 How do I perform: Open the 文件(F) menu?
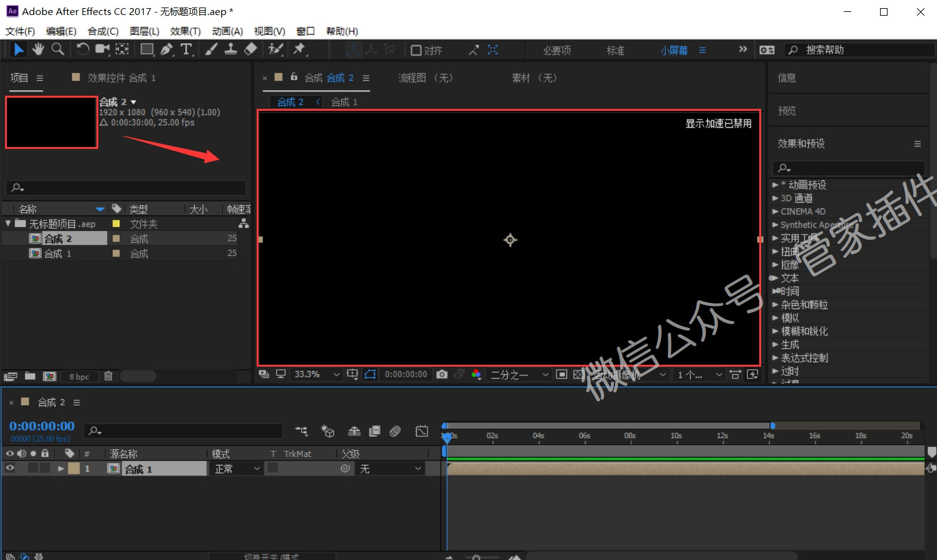click(x=20, y=31)
